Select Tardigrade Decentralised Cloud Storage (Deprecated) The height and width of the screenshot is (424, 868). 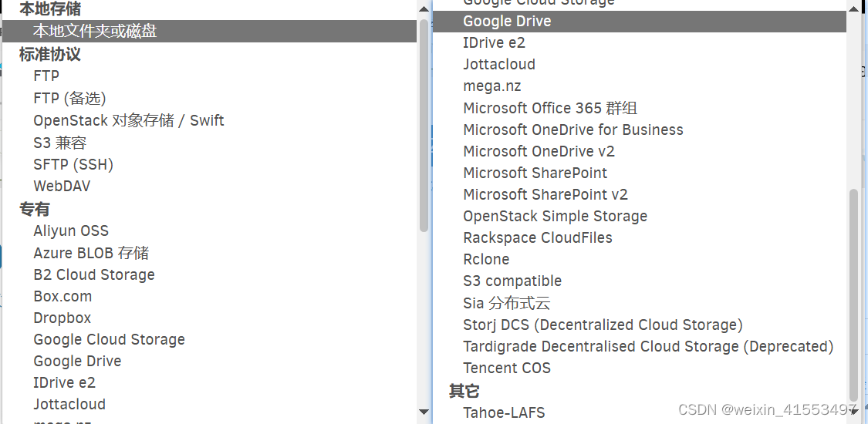click(x=648, y=346)
